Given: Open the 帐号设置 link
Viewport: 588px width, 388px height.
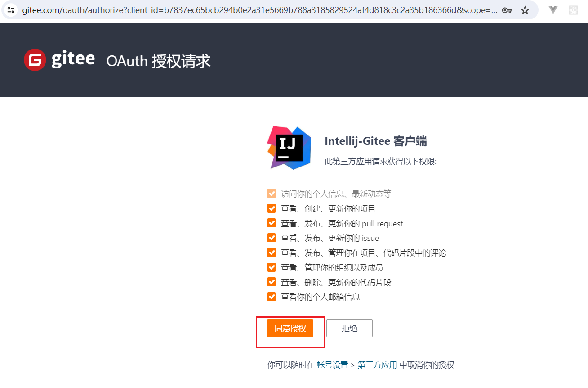Looking at the screenshot, I should (x=333, y=365).
